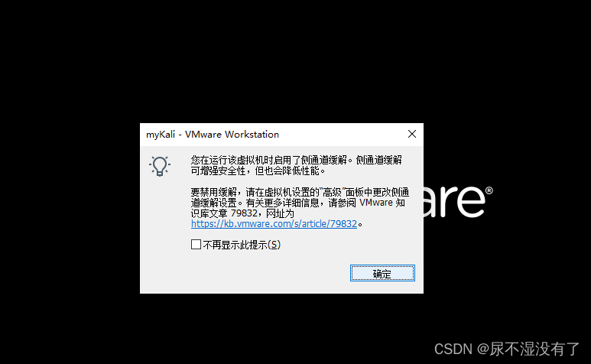Click the first paragraph about 侧通道缓解

296,165
